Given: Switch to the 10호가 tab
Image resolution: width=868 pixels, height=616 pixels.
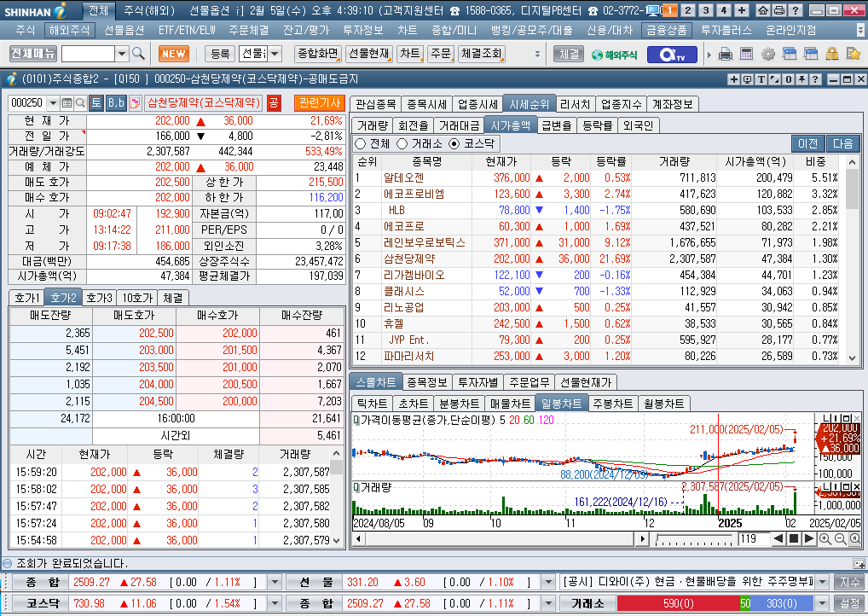Looking at the screenshot, I should 137,298.
